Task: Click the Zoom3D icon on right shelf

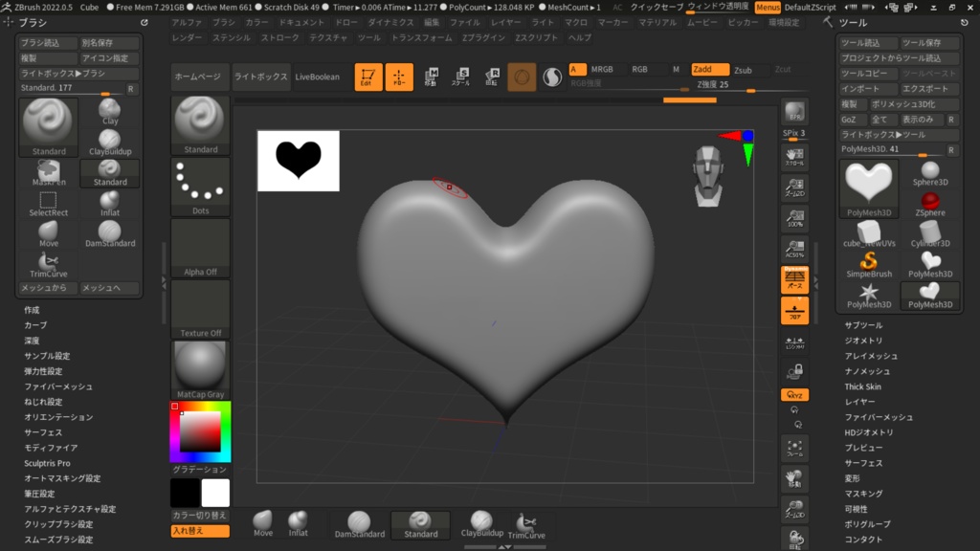Action: tap(794, 509)
